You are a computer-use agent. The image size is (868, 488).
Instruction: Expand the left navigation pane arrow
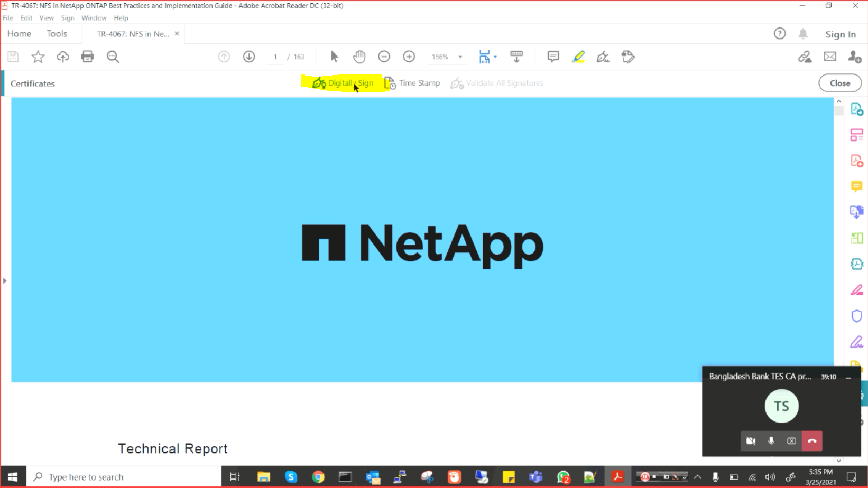click(x=5, y=281)
